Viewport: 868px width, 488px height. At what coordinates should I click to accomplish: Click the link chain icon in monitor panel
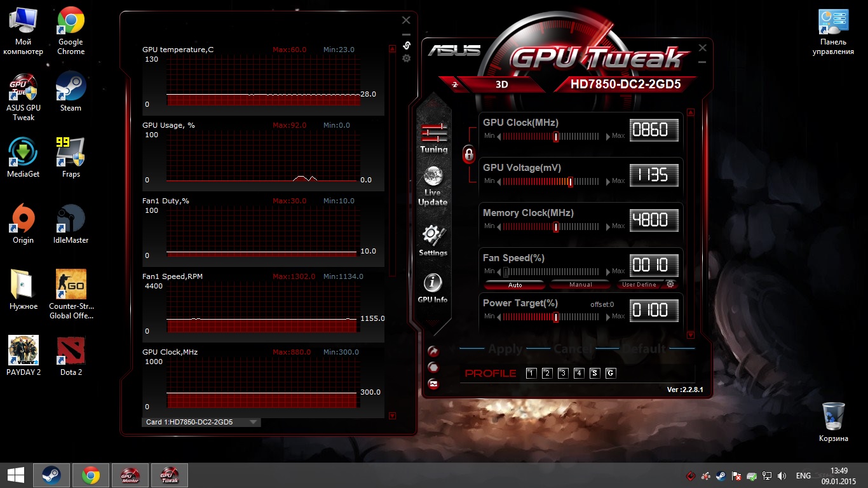click(407, 46)
